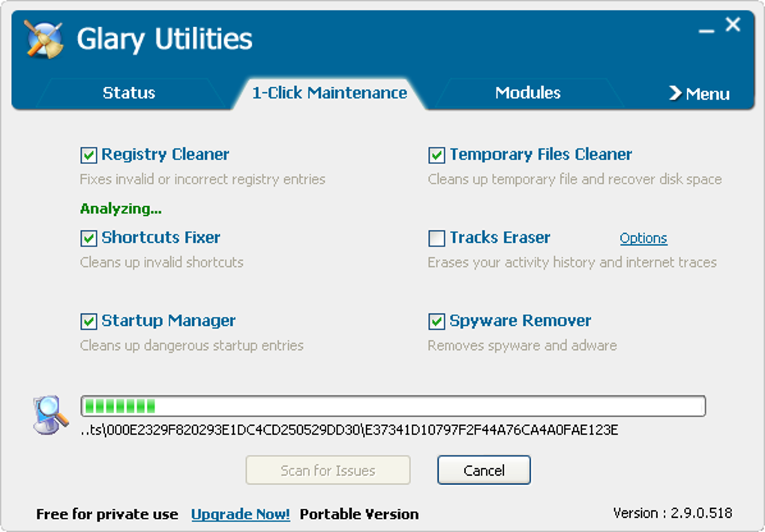Uncheck the Temporary Files Cleaner checkbox

click(x=436, y=155)
